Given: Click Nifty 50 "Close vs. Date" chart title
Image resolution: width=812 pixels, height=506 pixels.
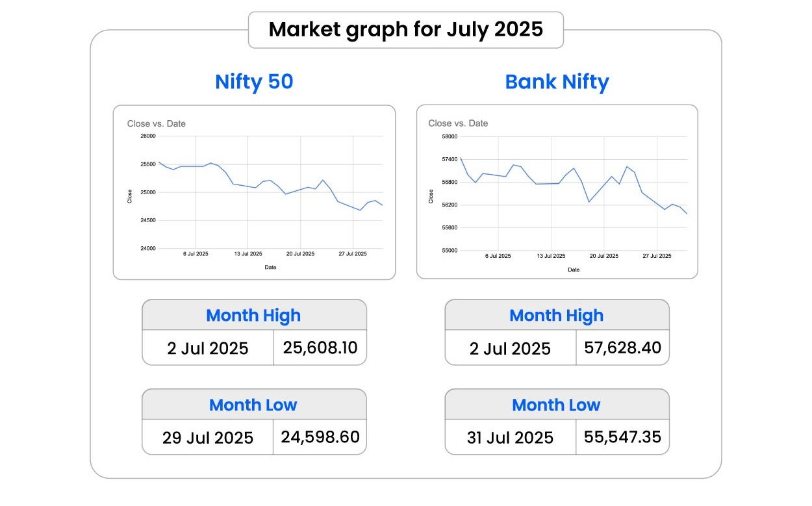Looking at the screenshot, I should coord(157,123).
